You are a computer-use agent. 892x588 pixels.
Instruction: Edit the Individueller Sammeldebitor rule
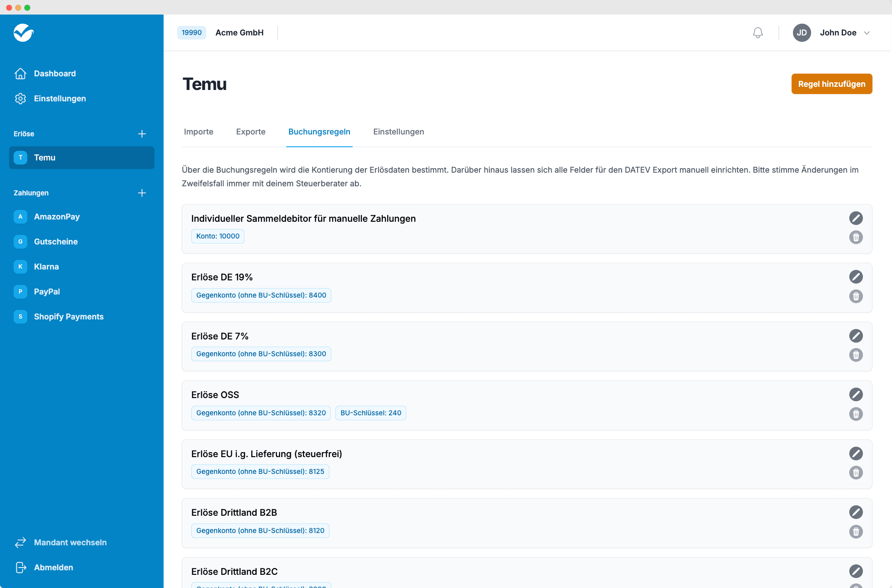(856, 218)
